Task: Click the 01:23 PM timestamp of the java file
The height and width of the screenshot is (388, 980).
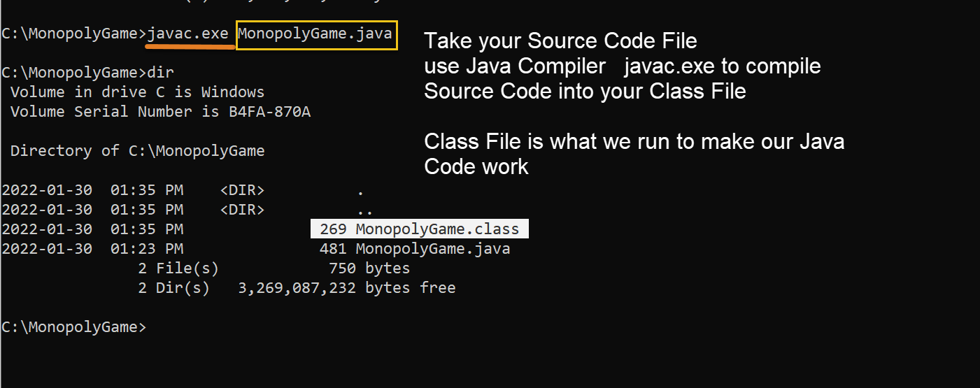Action: tap(147, 249)
